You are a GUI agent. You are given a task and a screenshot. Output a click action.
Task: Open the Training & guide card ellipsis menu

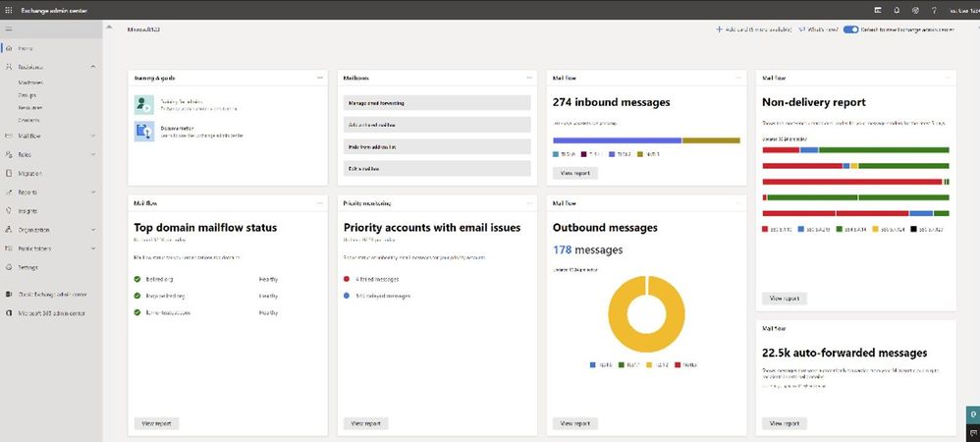320,78
